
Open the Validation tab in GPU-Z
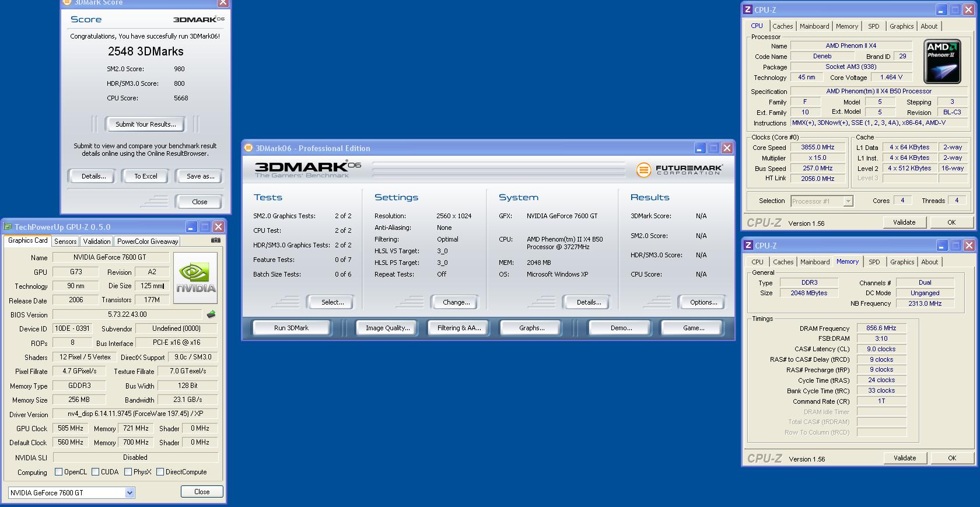(97, 242)
